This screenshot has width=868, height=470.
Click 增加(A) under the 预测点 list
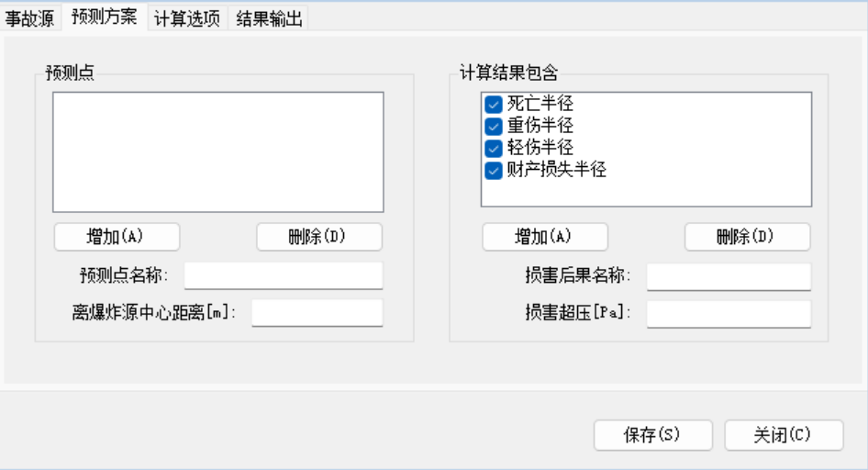(117, 237)
